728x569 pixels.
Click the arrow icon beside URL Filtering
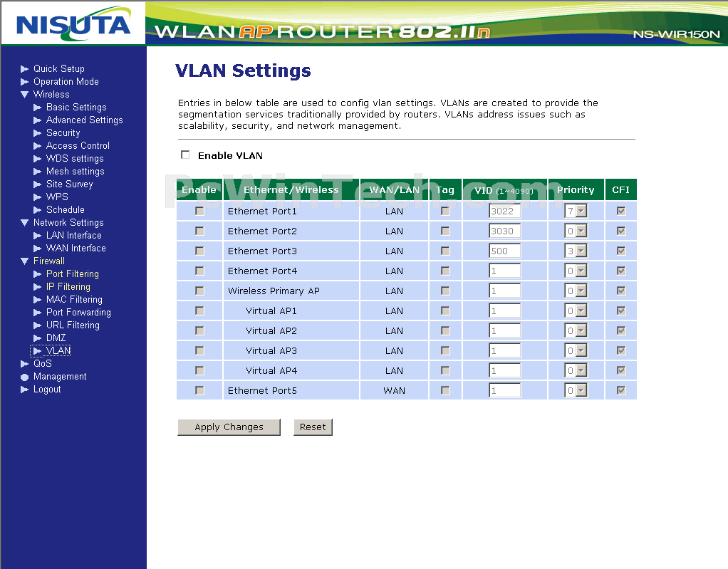38,325
